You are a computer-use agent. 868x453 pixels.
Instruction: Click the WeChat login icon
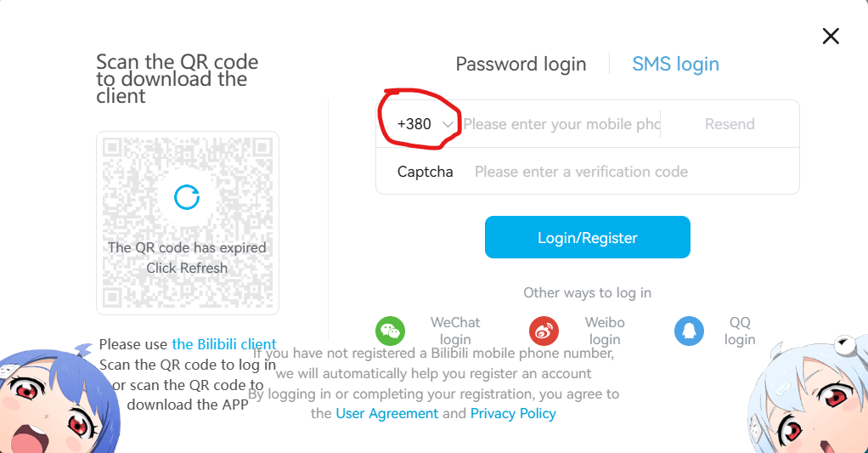pos(391,331)
